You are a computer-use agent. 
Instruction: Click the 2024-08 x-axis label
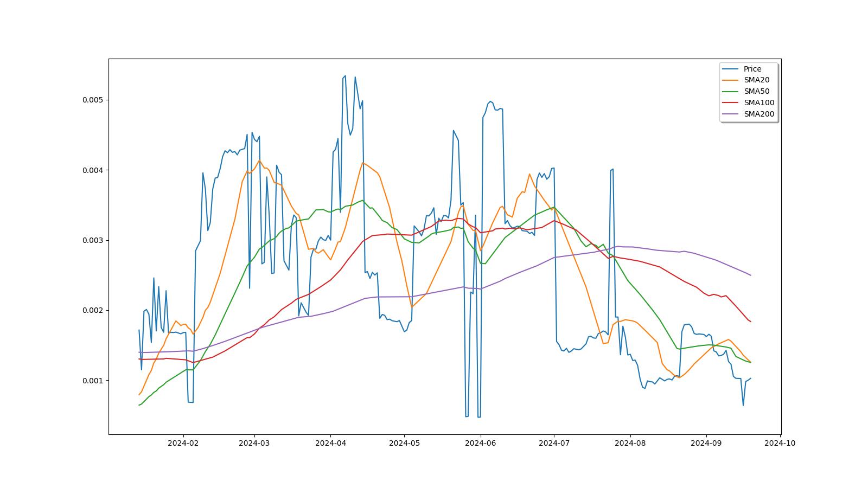point(630,443)
